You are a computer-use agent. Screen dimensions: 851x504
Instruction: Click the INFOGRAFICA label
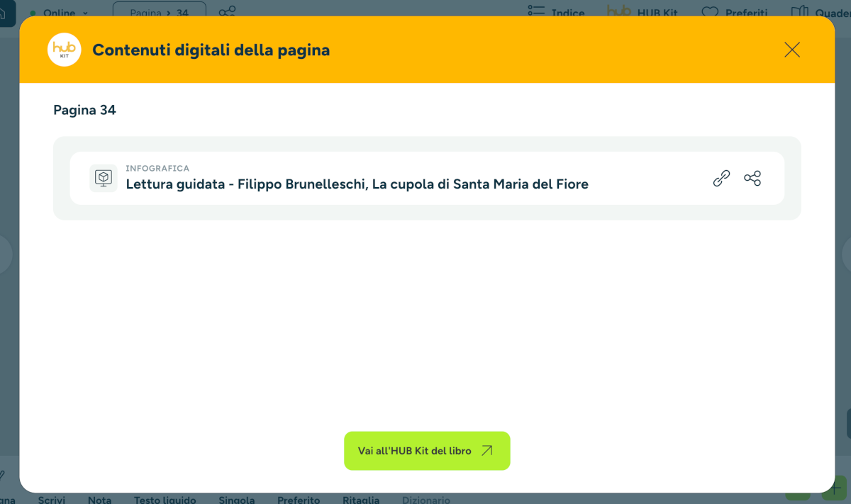[157, 168]
